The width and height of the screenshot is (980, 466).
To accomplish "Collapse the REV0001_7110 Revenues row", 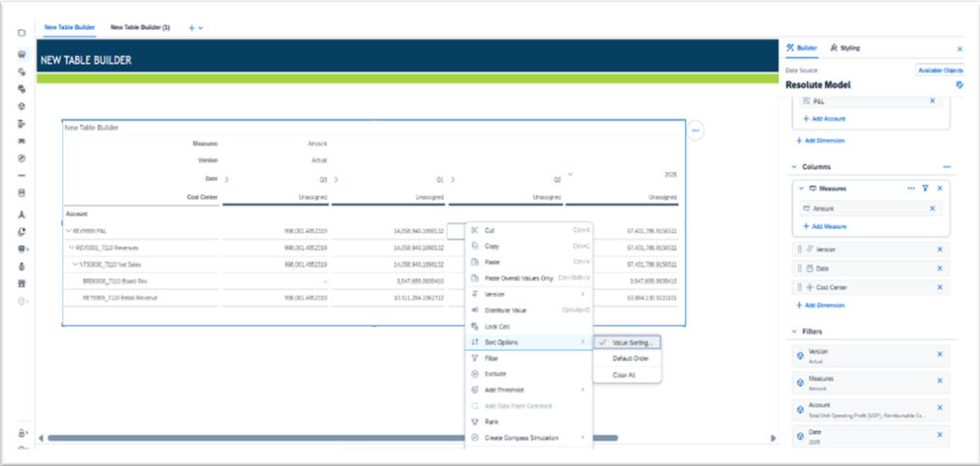I will pyautogui.click(x=72, y=248).
